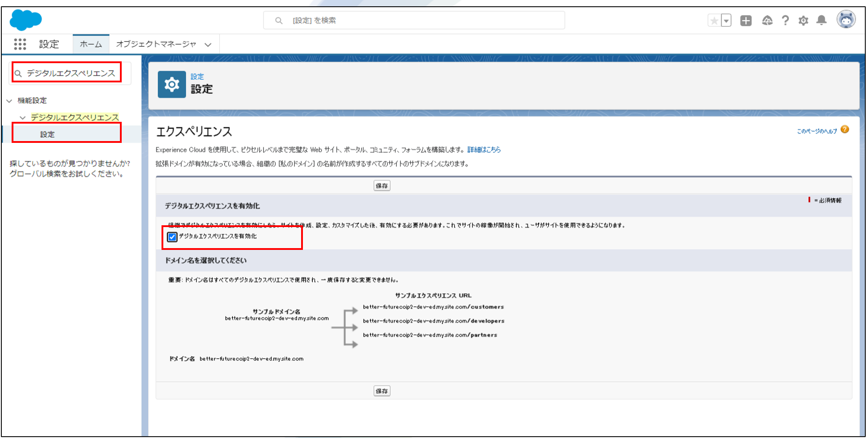
Task: Click the orange page help icon
Action: 845,129
